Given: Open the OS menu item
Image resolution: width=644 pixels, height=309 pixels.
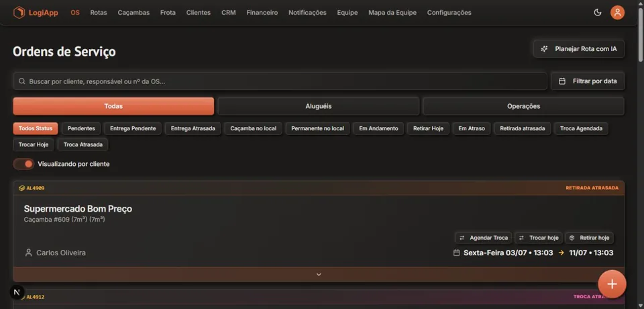Looking at the screenshot, I should (x=75, y=12).
